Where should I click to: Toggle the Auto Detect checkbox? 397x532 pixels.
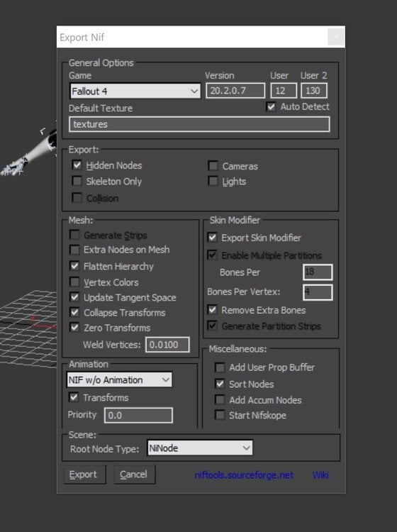[x=271, y=107]
